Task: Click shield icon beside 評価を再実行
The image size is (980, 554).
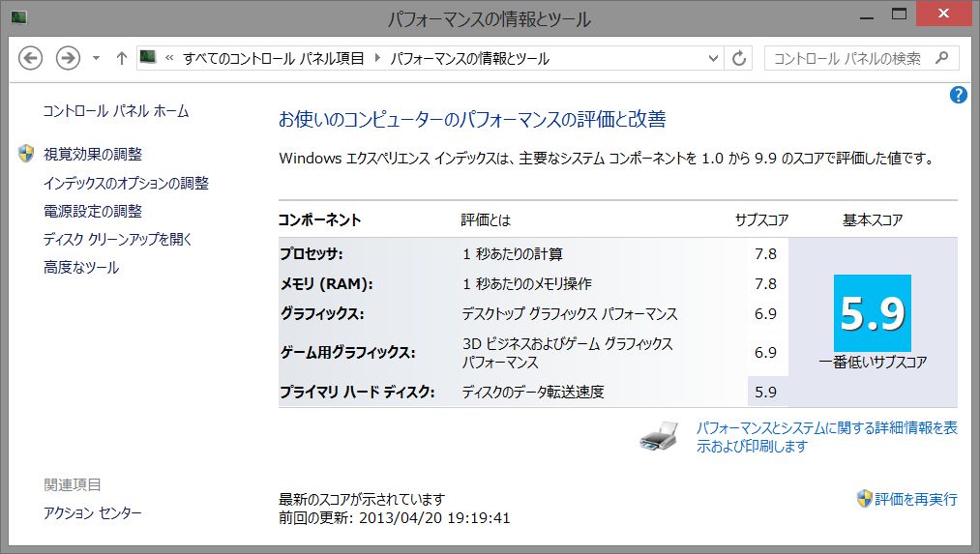Action: (x=864, y=499)
